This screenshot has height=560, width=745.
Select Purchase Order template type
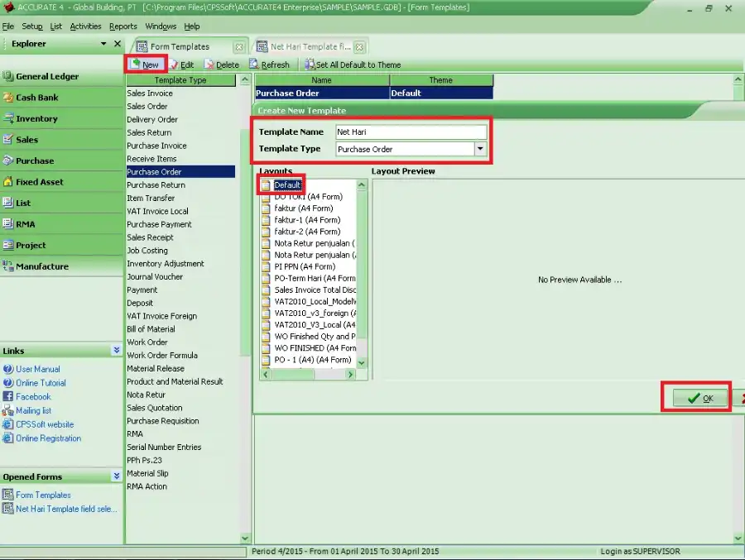[180, 172]
